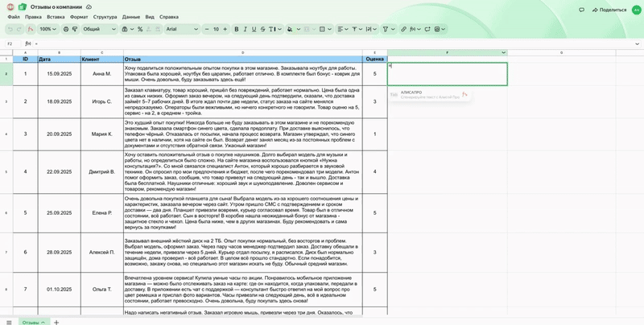Select the paint format brush tool

75,29
